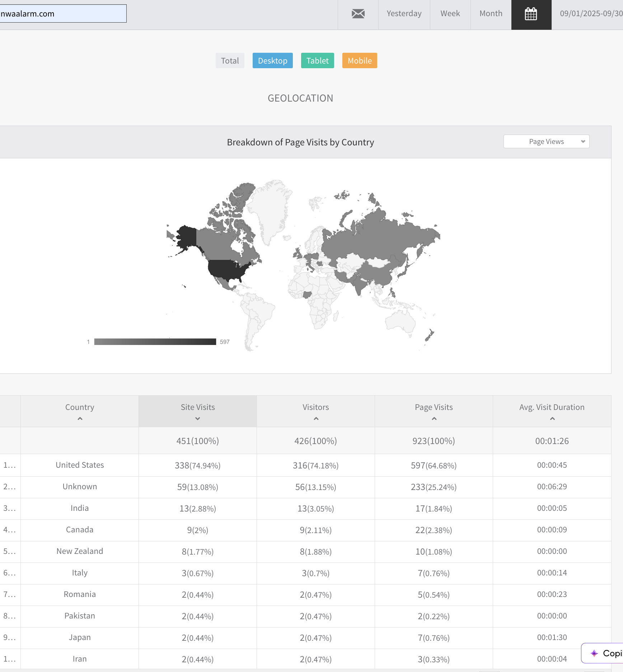Click the 338(74.94%) site visits cell

[x=198, y=466]
